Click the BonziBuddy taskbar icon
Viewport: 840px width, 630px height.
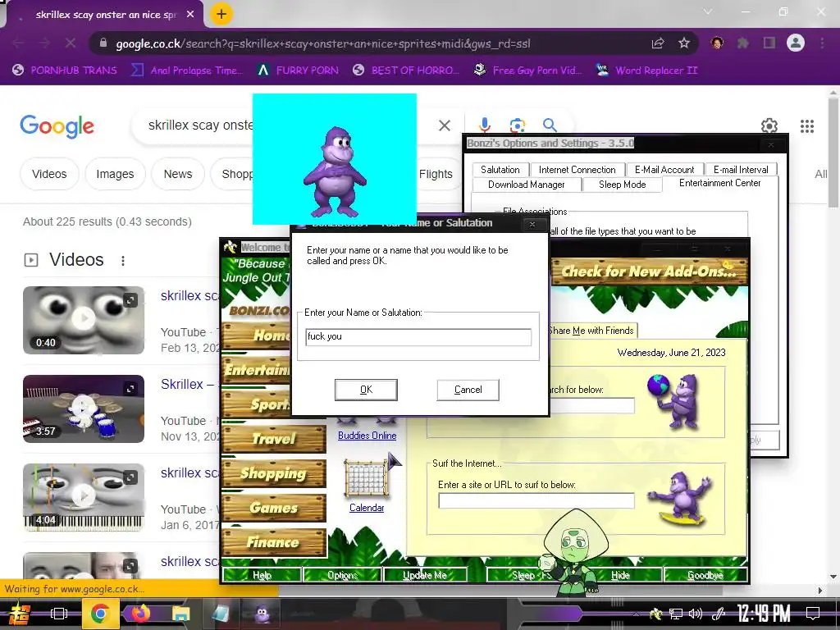pos(262,614)
